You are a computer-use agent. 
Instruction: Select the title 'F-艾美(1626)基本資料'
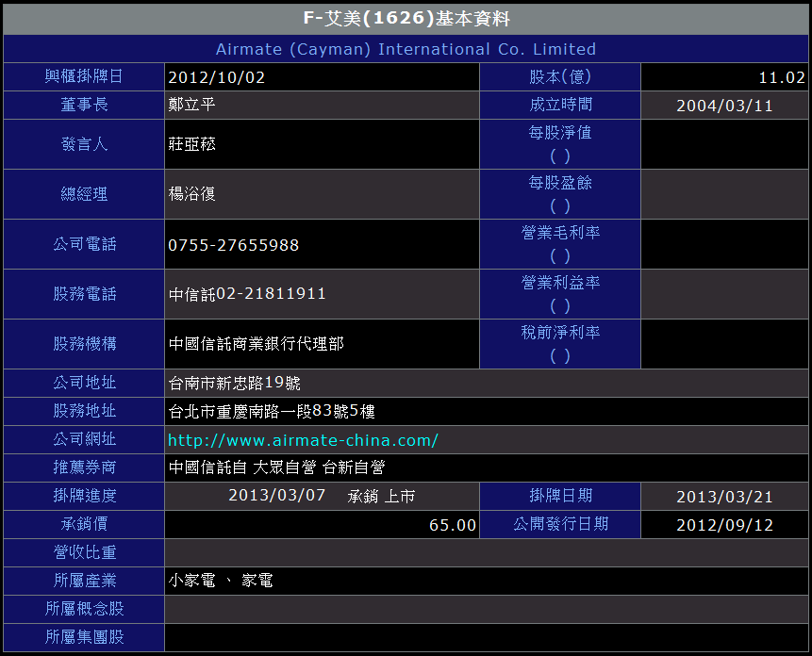tap(406, 19)
